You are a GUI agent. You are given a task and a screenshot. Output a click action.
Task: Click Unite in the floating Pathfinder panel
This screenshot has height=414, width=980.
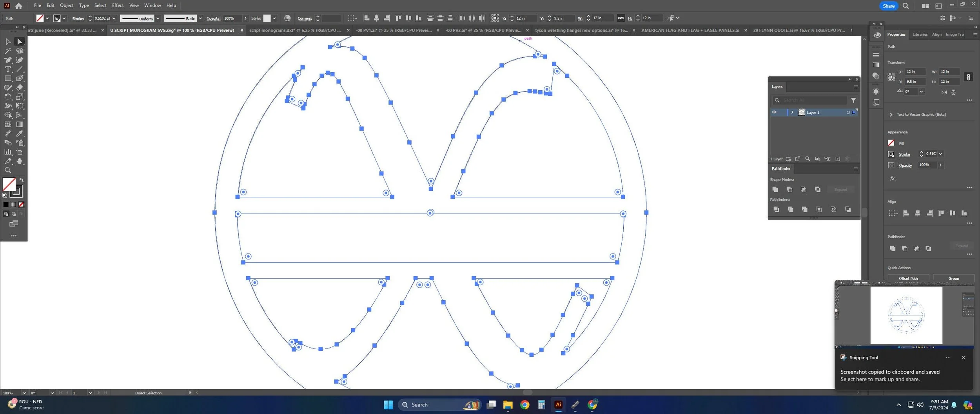point(775,190)
